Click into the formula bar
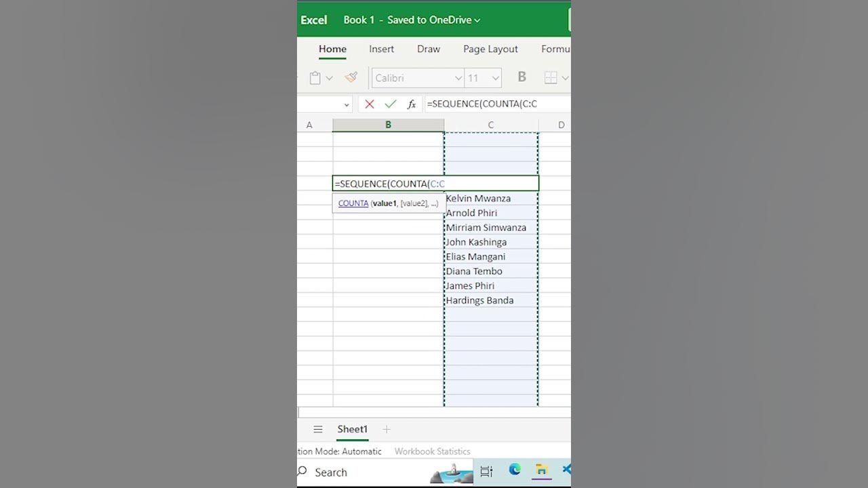Screen dimensions: 868x488 pos(497,104)
